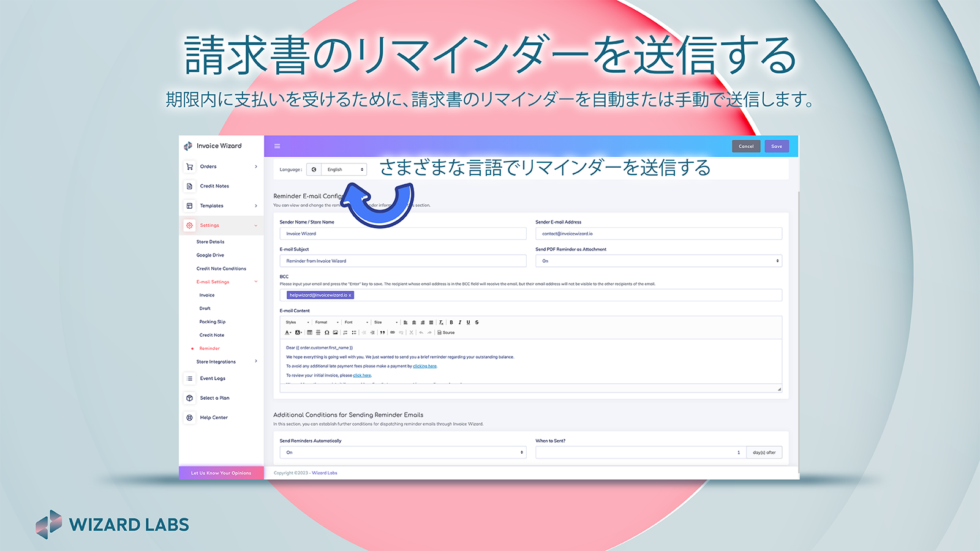Remove helpwizard@invoicewizard.io BCC tag
Viewport: 980px width, 551px height.
pyautogui.click(x=350, y=295)
